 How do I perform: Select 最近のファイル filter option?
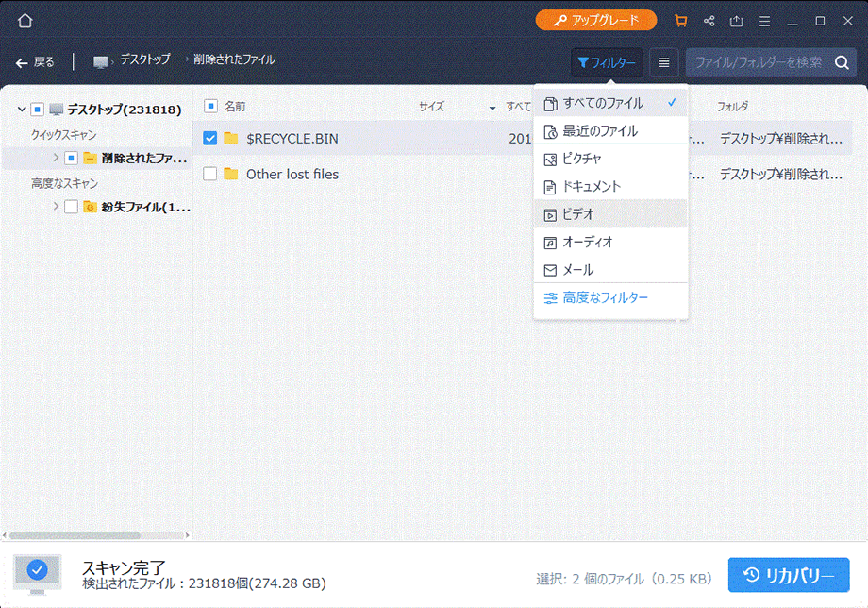[x=610, y=130]
